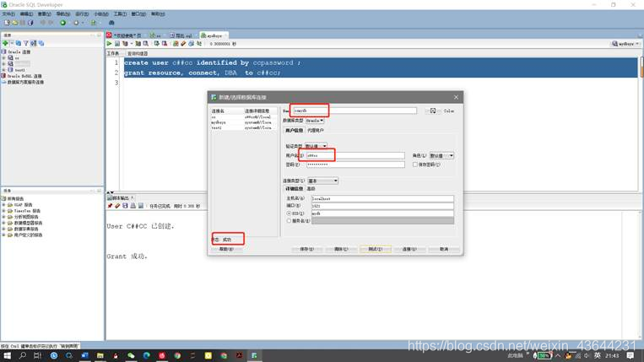This screenshot has width=644, height=362.
Task: Open mydbsys connection dropdown at top right
Action: pyautogui.click(x=625, y=44)
